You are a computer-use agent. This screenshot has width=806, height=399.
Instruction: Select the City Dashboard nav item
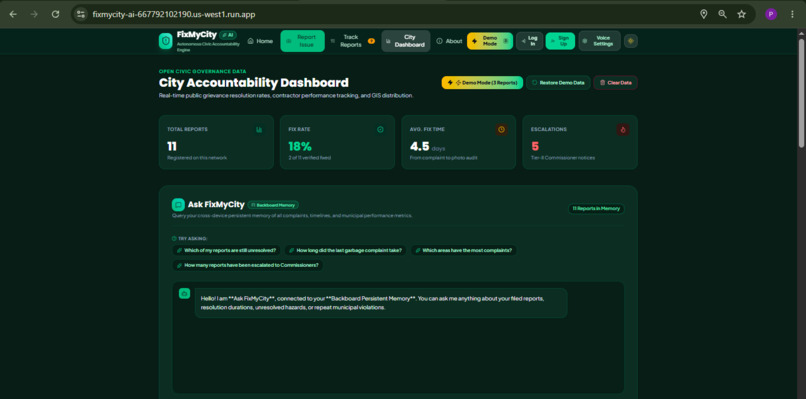click(406, 41)
